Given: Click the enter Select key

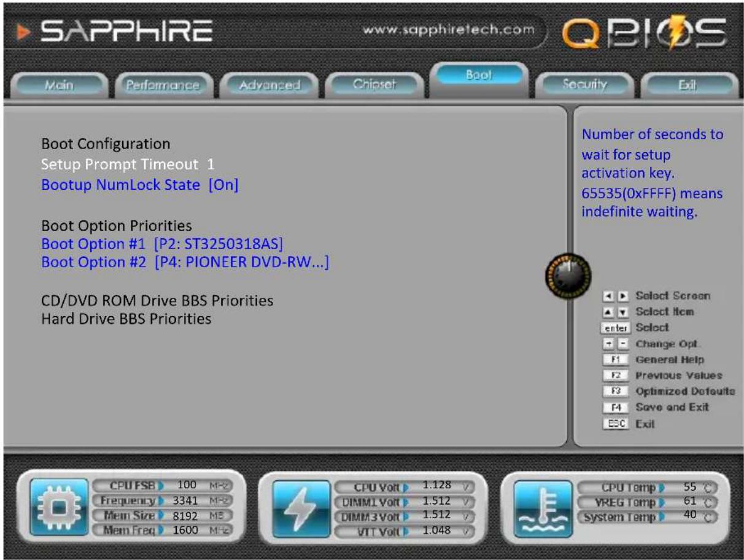Looking at the screenshot, I should (616, 328).
